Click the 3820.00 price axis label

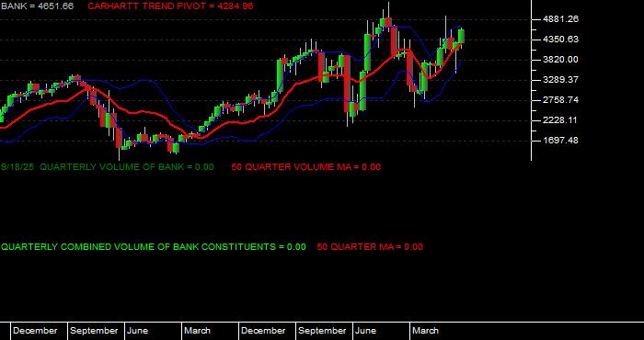[560, 60]
